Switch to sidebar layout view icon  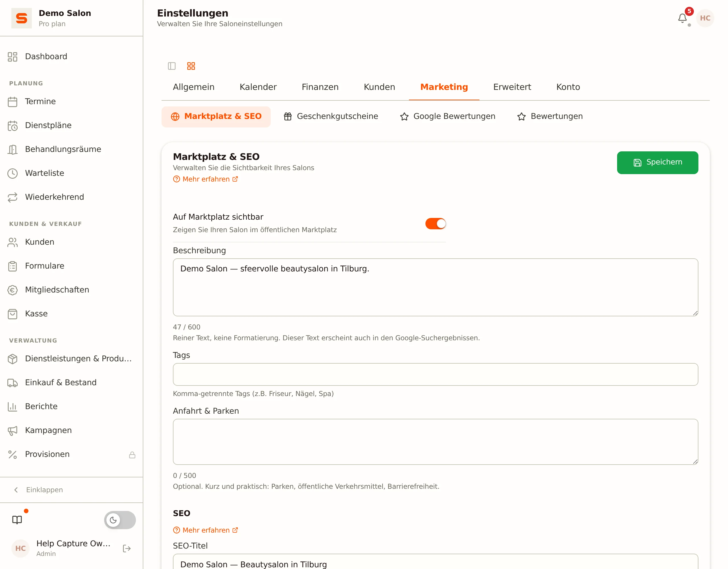point(172,66)
